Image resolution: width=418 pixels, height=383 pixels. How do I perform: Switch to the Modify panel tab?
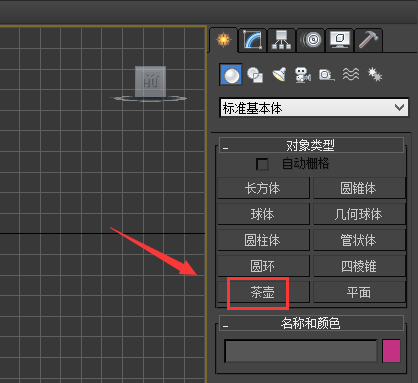[x=253, y=40]
